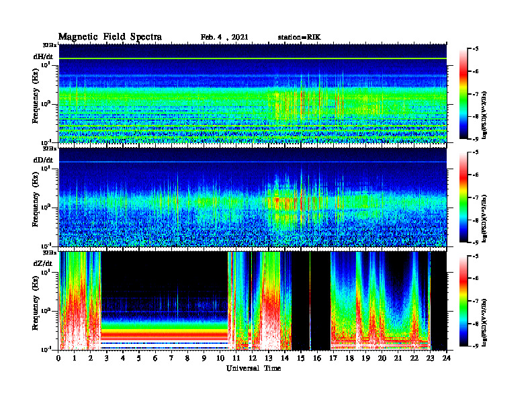The height and width of the screenshot is (411, 532).
Task: Click hour "19" on the time axis
Action: tap(365, 358)
